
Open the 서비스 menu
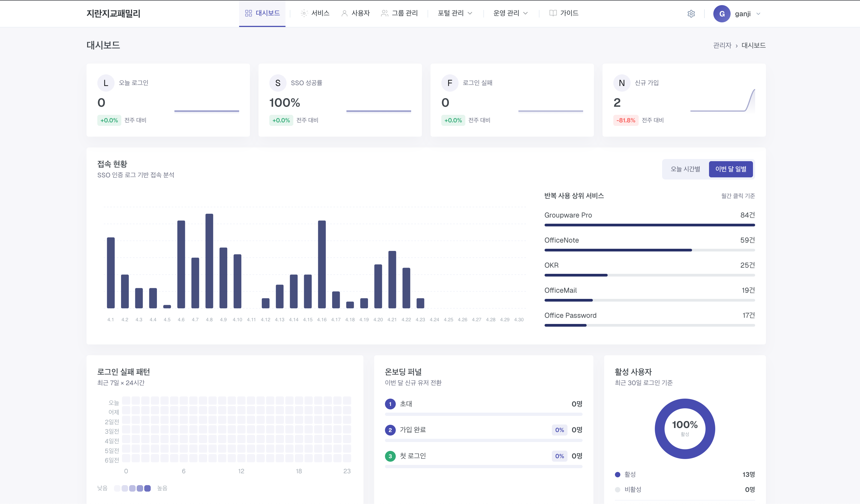(x=315, y=13)
